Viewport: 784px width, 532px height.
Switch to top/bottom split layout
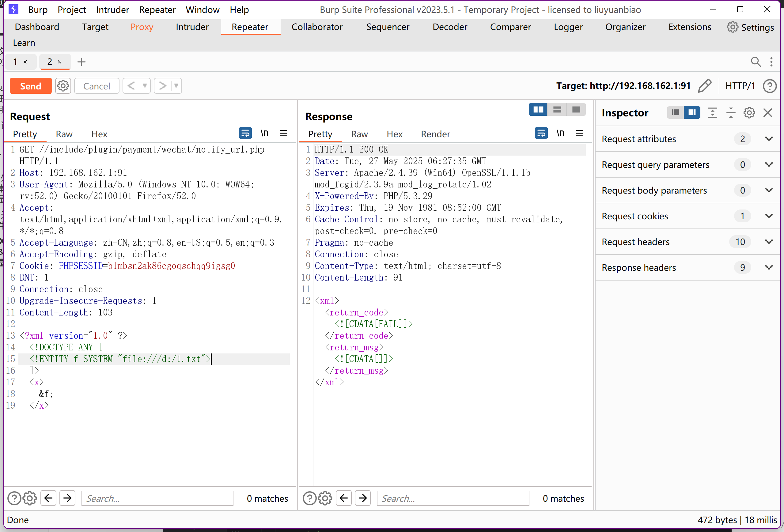tap(557, 110)
